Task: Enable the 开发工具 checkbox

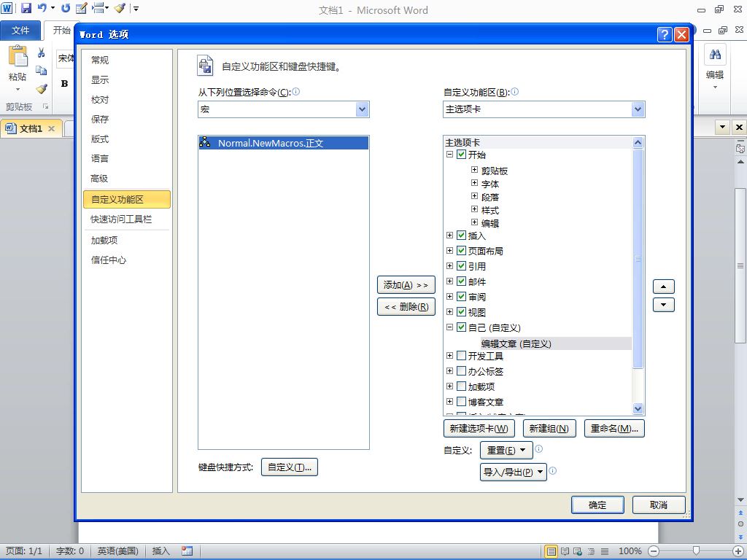Action: (x=461, y=355)
